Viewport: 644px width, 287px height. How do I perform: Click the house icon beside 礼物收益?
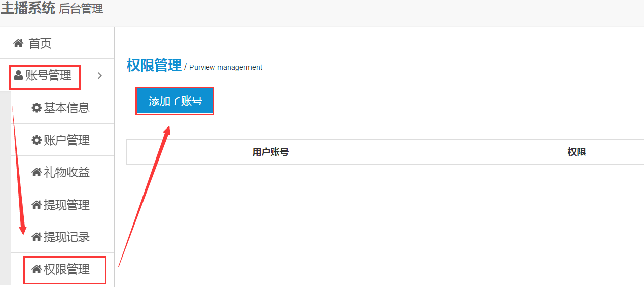[x=37, y=173]
